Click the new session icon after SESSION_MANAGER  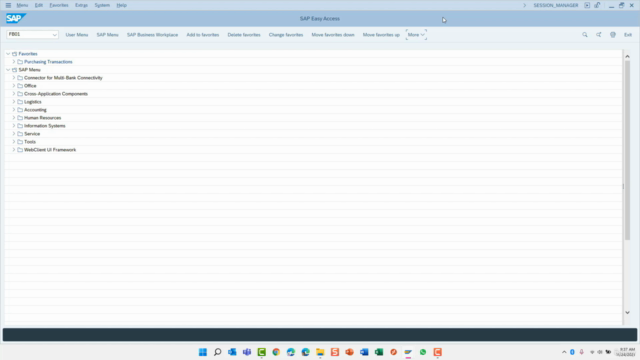[587, 5]
